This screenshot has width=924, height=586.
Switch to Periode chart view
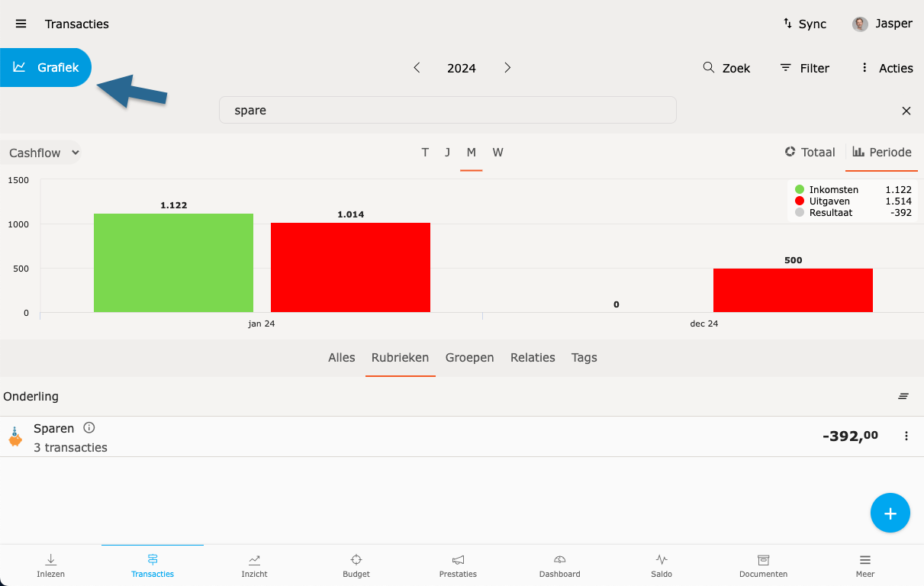click(x=882, y=152)
